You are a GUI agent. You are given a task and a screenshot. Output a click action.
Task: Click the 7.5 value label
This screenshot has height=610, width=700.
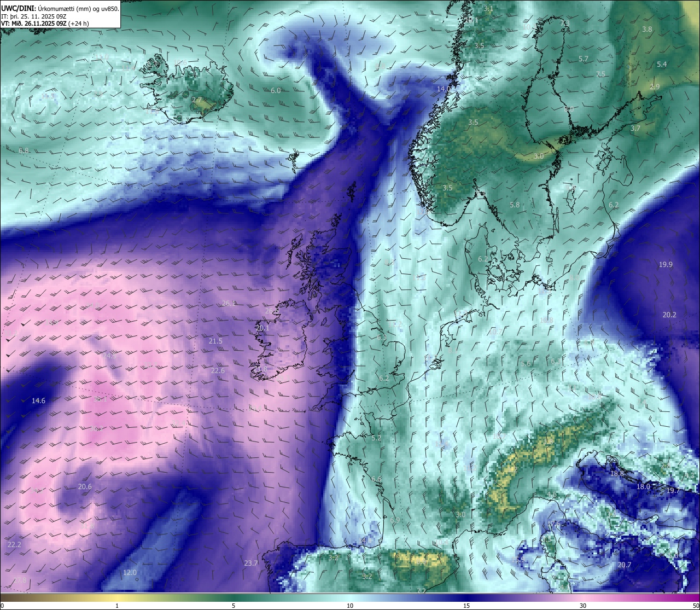click(600, 74)
